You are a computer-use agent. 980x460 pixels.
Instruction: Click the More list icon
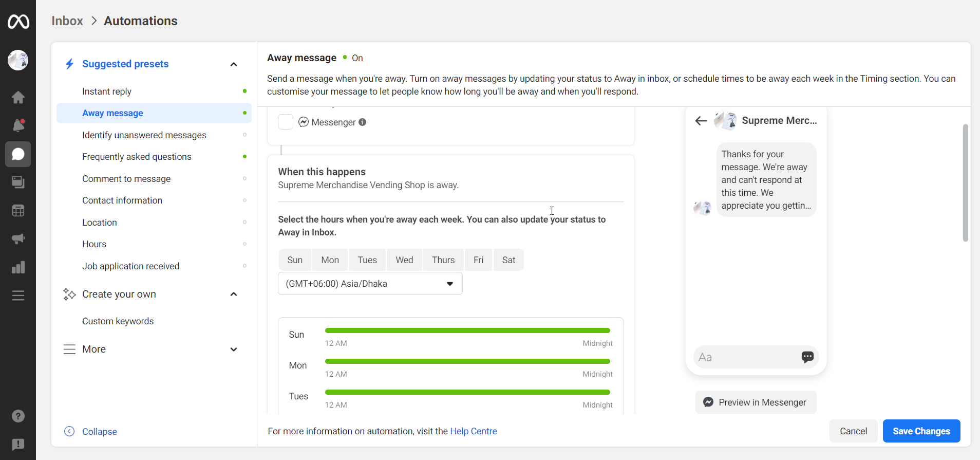[69, 349]
